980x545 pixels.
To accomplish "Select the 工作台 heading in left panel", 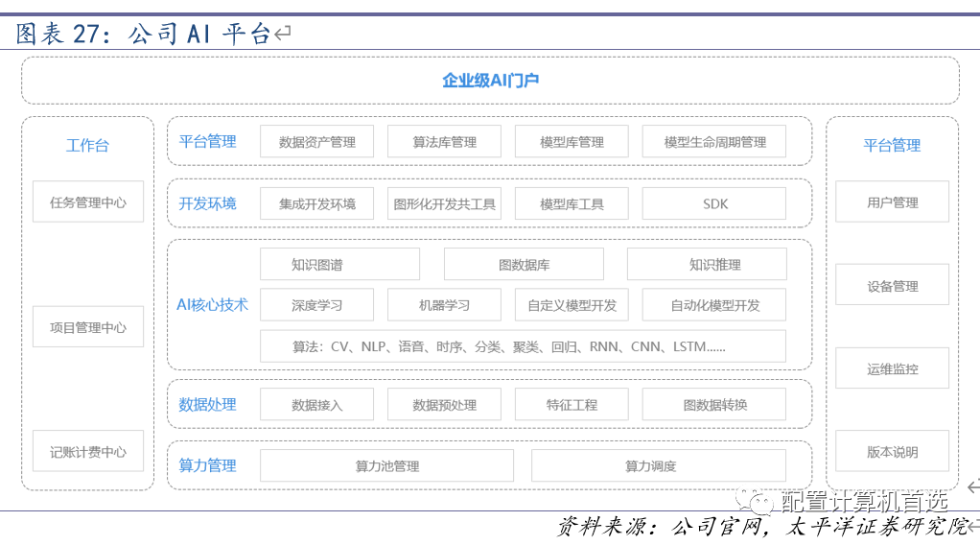I will tap(87, 146).
